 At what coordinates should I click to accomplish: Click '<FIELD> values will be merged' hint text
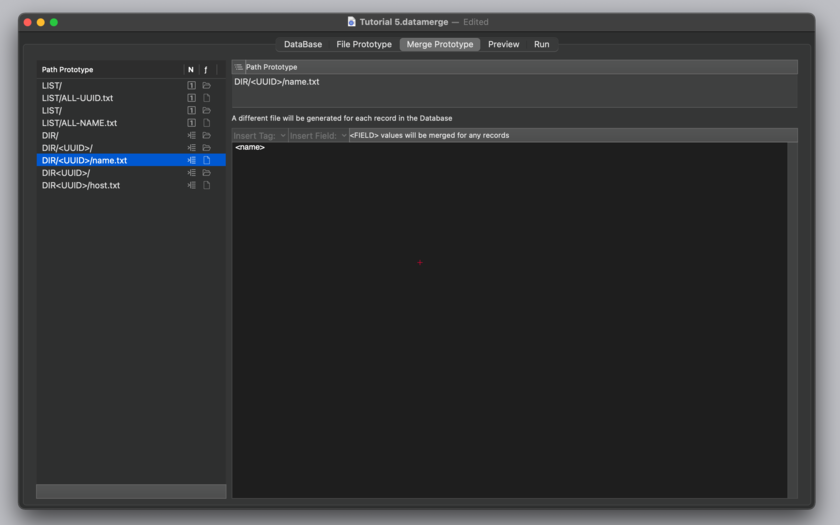429,136
